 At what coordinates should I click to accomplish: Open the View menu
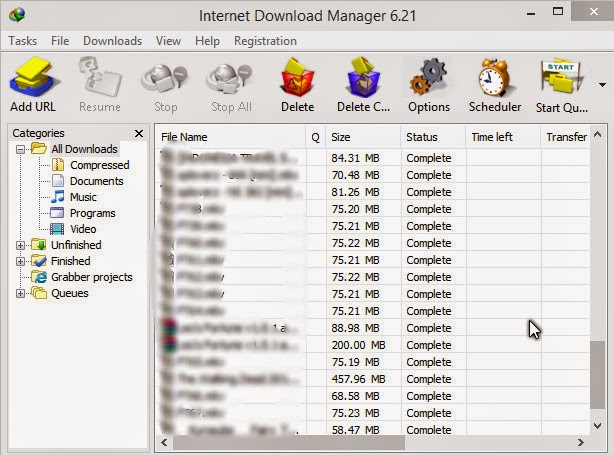click(x=168, y=41)
